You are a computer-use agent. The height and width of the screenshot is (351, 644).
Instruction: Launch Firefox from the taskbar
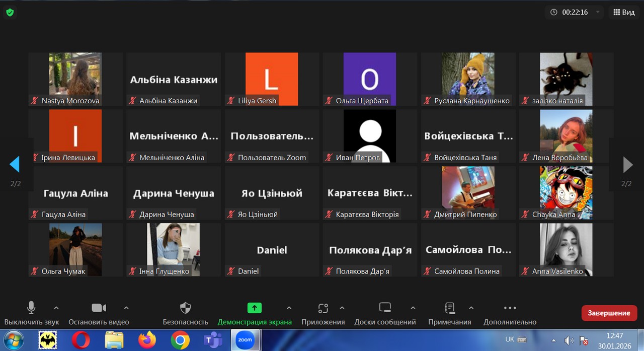(x=147, y=340)
